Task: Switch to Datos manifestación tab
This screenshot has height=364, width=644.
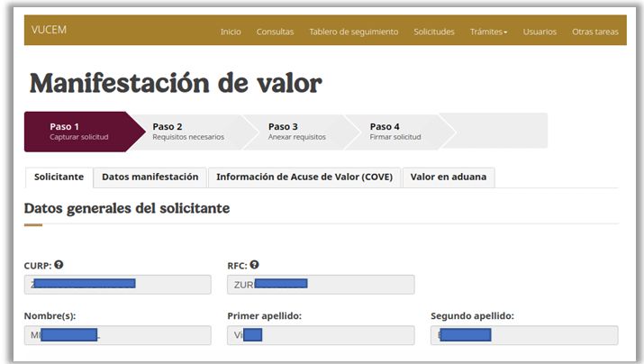Action: coord(150,177)
